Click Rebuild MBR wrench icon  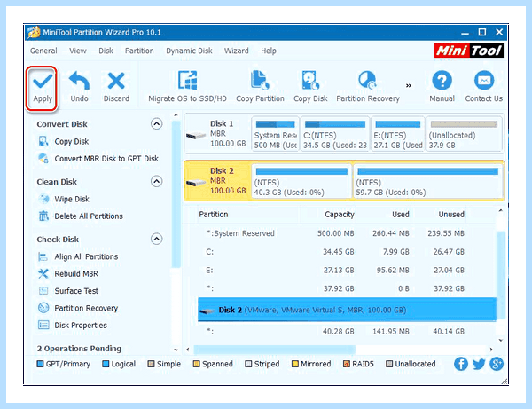[x=43, y=273]
